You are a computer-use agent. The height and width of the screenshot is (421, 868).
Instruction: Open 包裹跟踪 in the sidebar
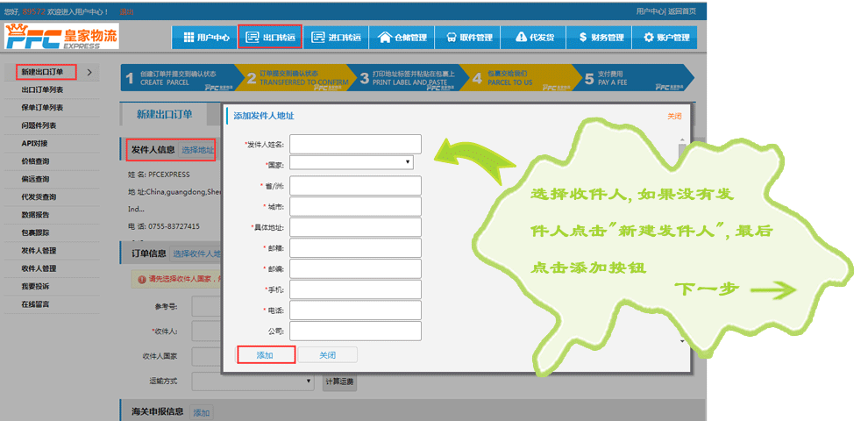(x=35, y=232)
